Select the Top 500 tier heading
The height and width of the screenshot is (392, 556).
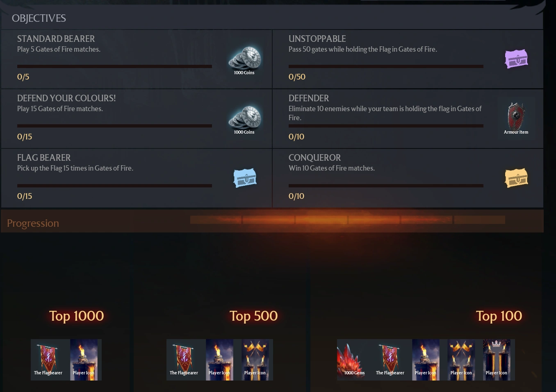[253, 316]
